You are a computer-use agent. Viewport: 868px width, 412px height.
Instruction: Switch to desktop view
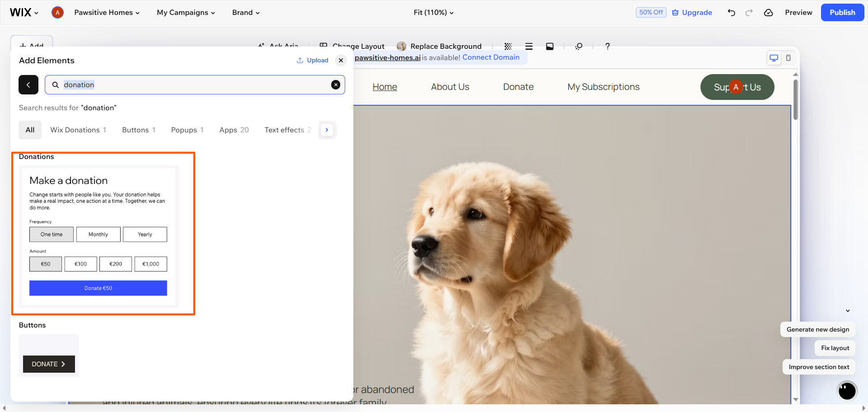point(774,58)
